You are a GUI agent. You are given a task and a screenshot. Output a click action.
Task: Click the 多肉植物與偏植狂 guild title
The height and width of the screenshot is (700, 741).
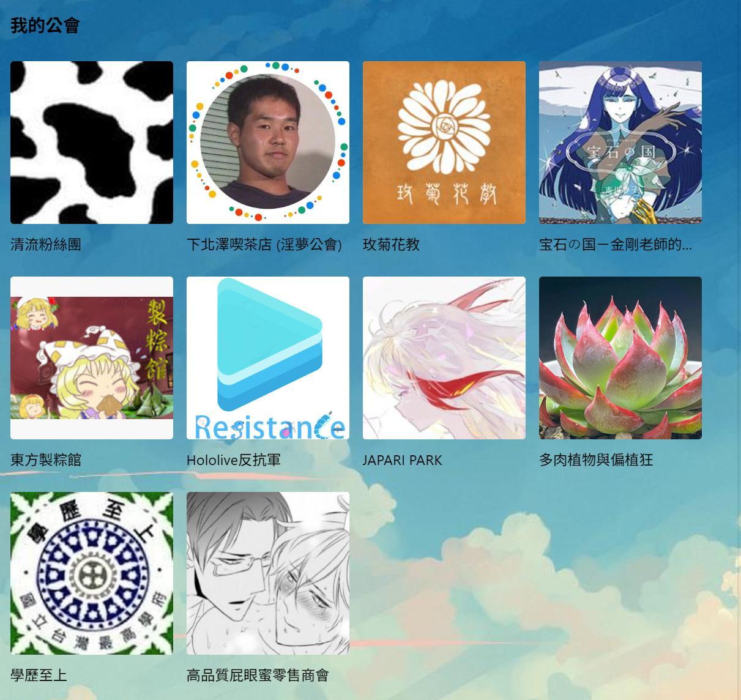click(x=596, y=460)
